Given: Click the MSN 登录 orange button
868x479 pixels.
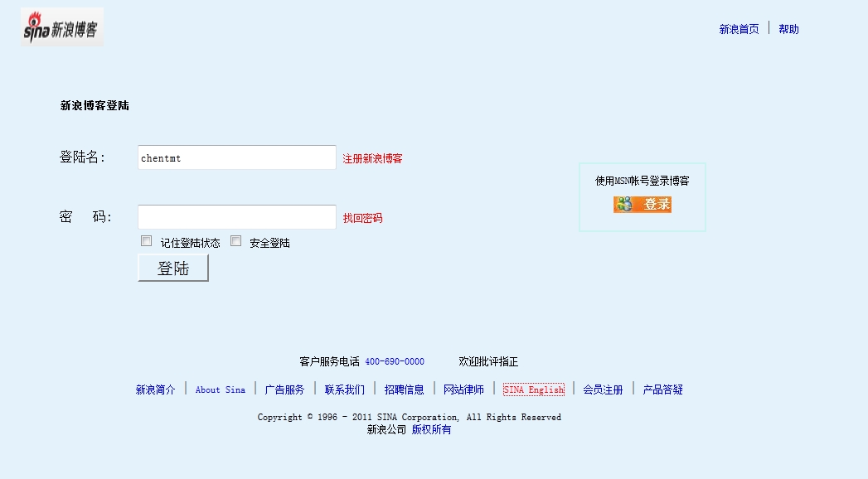Looking at the screenshot, I should click(x=643, y=204).
